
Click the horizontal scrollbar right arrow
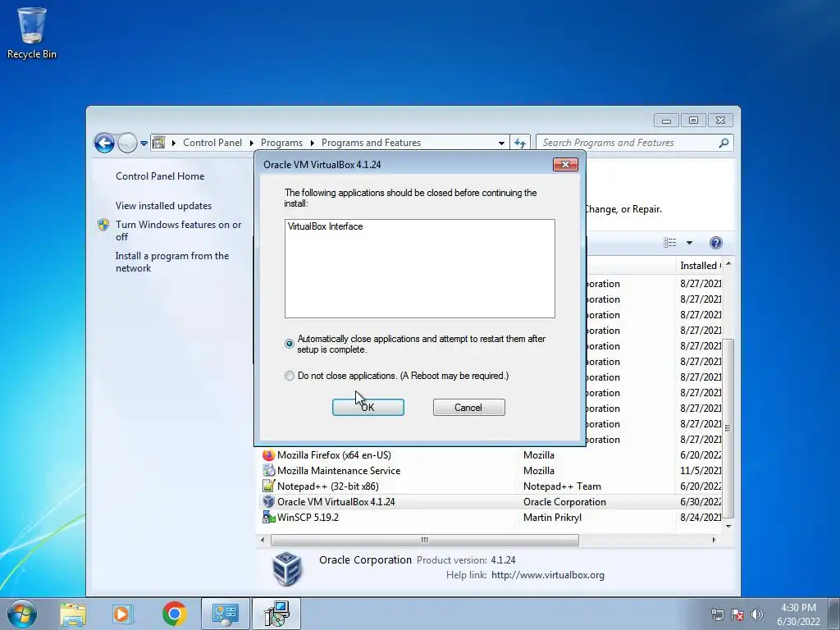(x=714, y=540)
